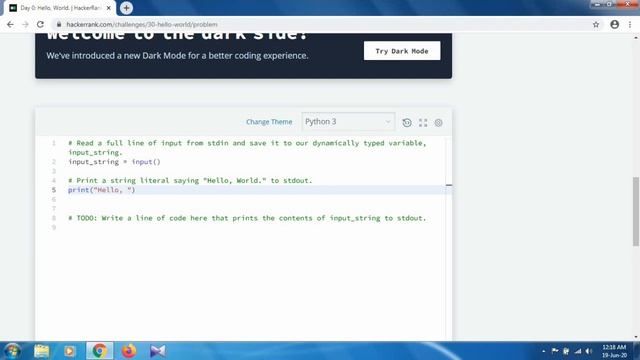
Task: Close the Day 0: Hello, World tab
Action: (x=109, y=8)
